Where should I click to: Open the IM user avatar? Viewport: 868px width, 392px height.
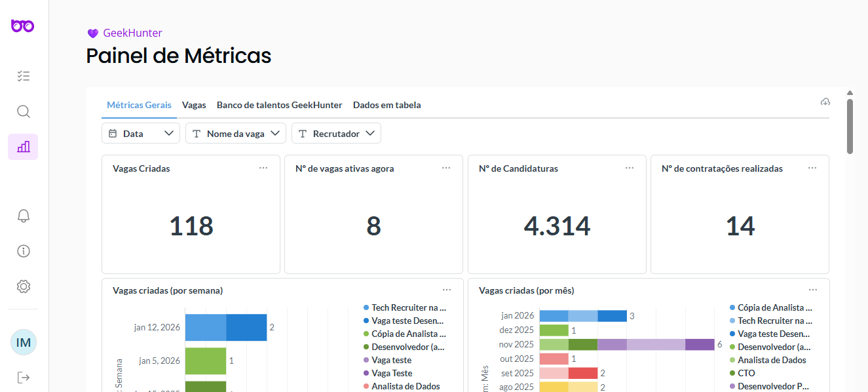point(24,342)
